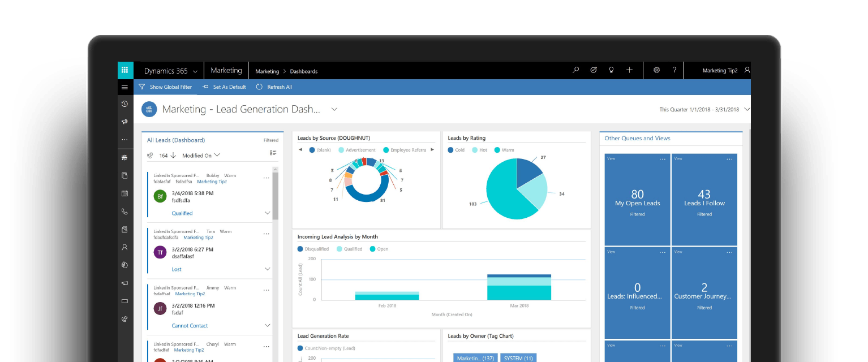
Task: Open the clipboard pages icon in sidebar
Action: point(124,175)
